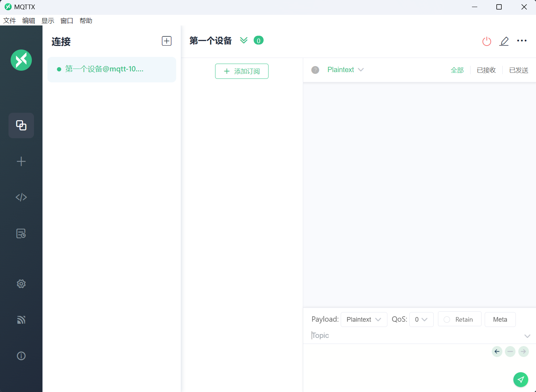Open the Log viewer sidebar icon
Image resolution: width=536 pixels, height=392 pixels.
21,234
